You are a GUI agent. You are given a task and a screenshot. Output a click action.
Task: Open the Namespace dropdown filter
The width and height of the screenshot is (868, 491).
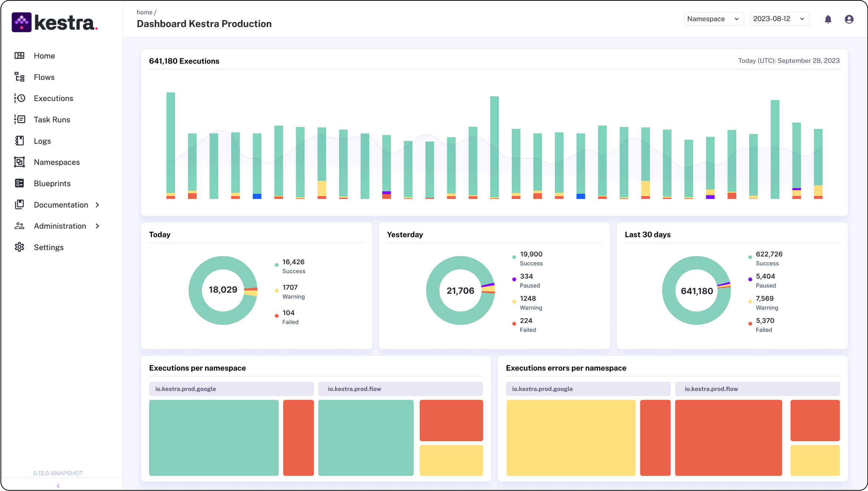pos(713,19)
